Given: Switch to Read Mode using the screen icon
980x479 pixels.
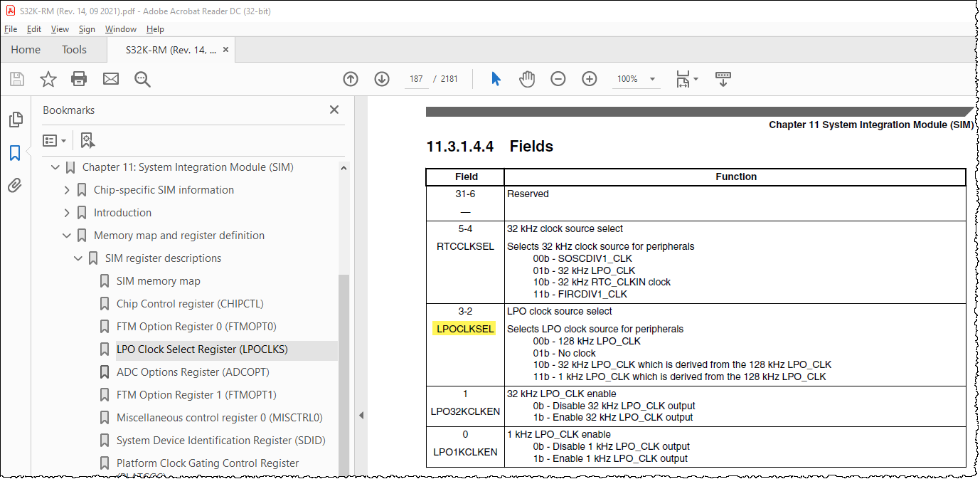Looking at the screenshot, I should 723,79.
